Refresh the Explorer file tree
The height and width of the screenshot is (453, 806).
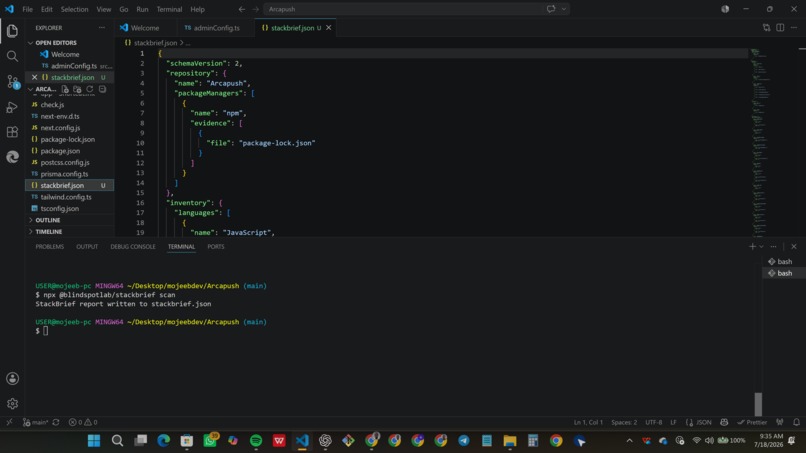tap(89, 89)
